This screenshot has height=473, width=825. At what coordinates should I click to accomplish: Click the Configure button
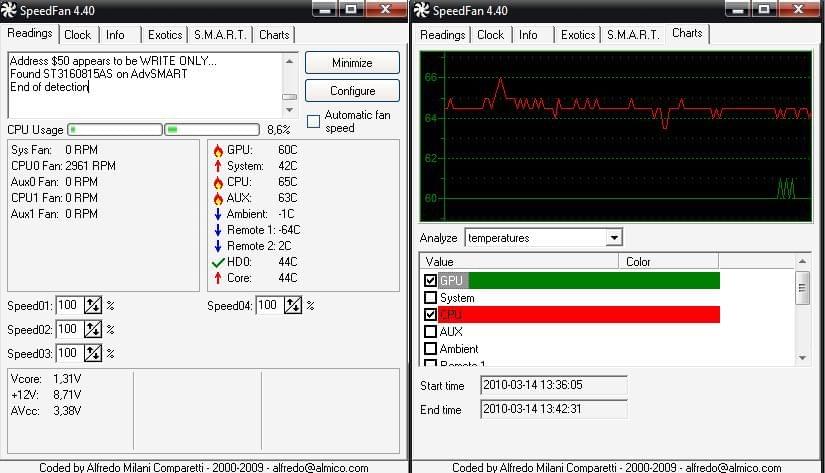tap(352, 90)
